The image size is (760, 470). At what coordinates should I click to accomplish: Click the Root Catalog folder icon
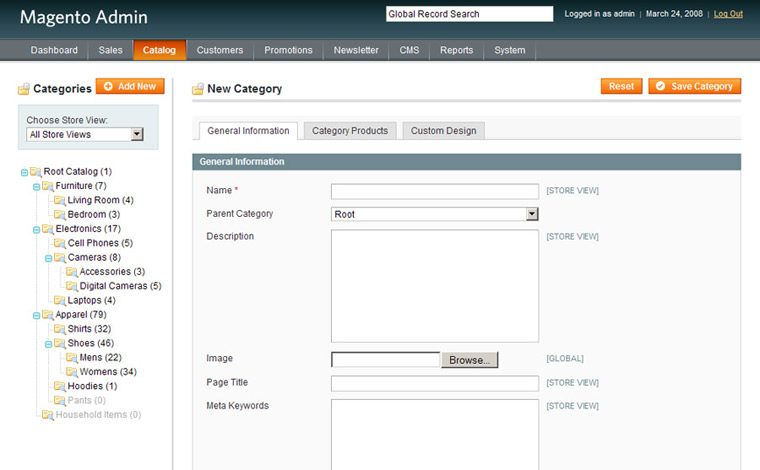pos(35,172)
